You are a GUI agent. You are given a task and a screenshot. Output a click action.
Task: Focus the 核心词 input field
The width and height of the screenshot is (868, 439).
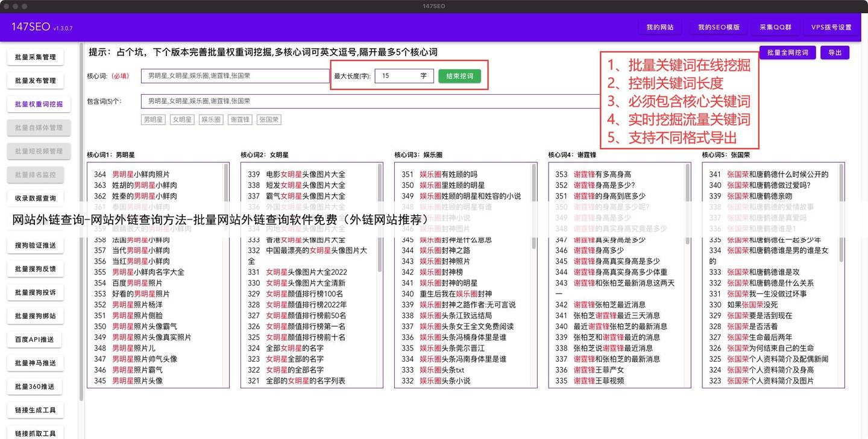[x=235, y=76]
